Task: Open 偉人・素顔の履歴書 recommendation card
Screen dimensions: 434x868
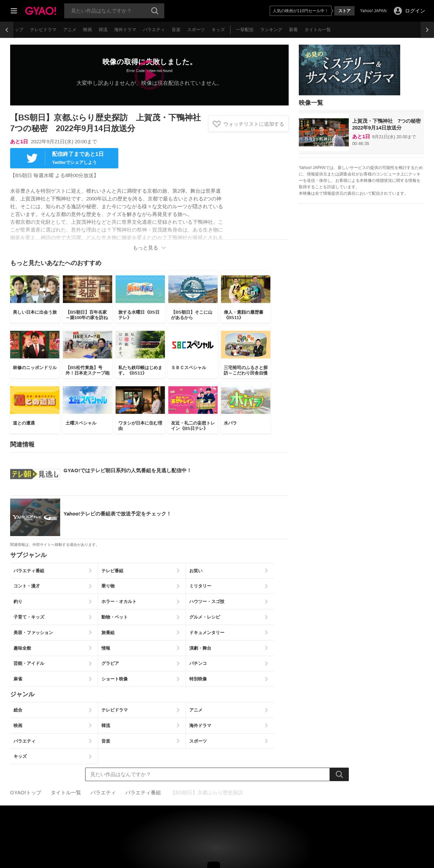Action: (x=246, y=297)
